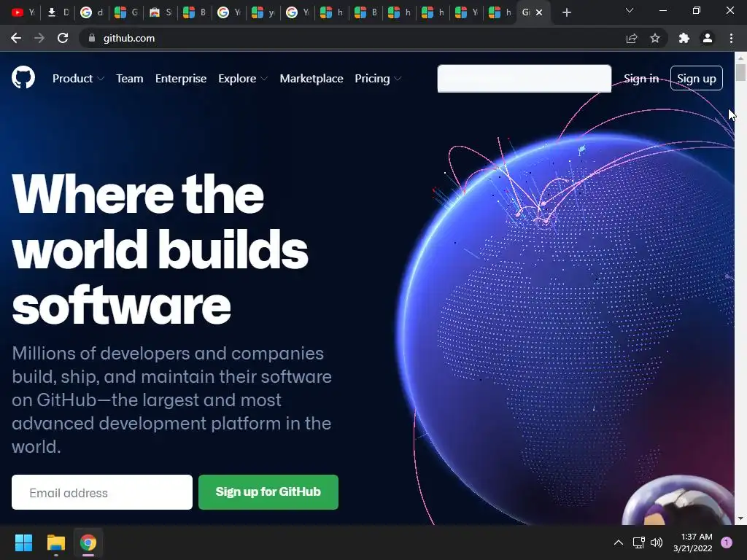Bookmark this page with the star icon
Image resolution: width=747 pixels, height=560 pixels.
tap(655, 38)
